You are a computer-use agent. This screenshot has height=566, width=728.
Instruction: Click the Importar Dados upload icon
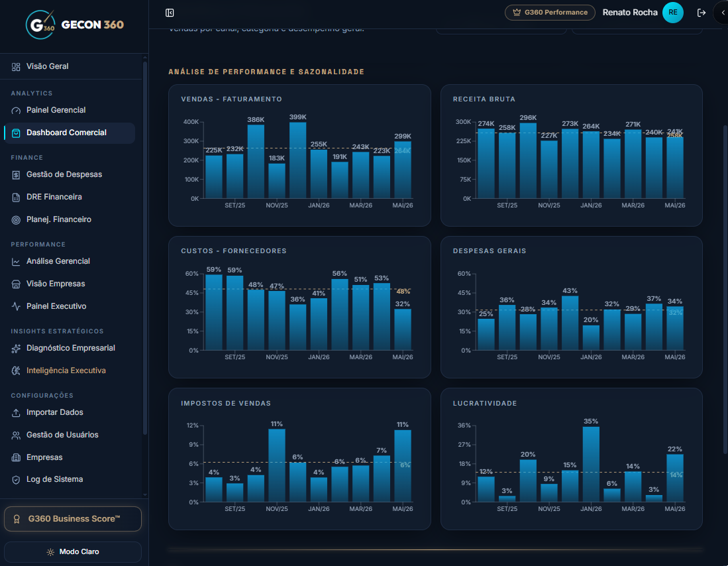[16, 413]
